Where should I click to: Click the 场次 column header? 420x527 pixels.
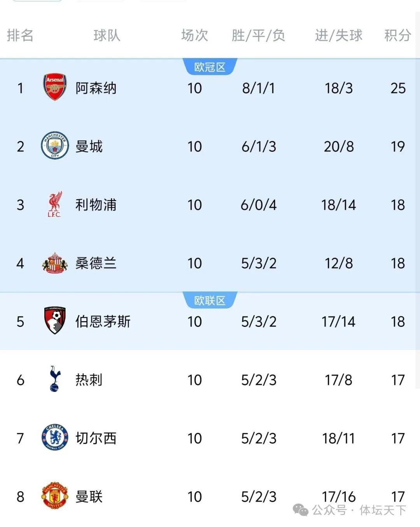[x=194, y=35]
